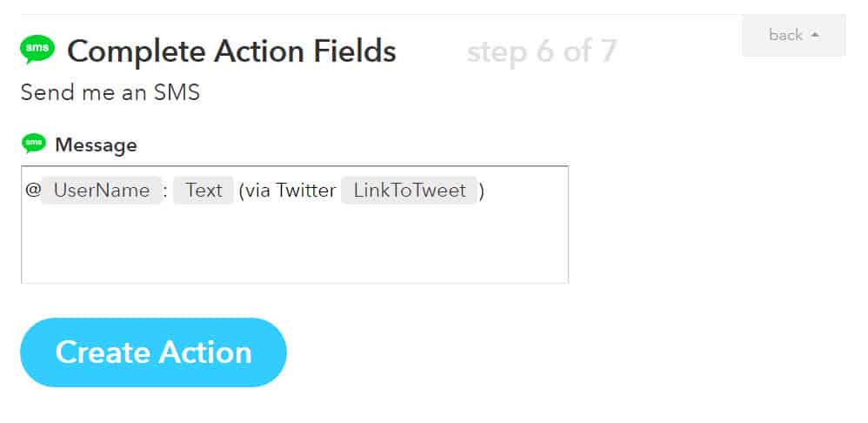Click the @ symbol before UserName
868x423 pixels.
(33, 191)
